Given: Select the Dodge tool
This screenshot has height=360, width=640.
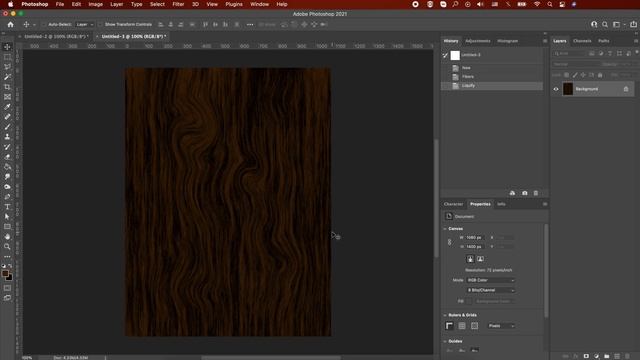Looking at the screenshot, I should (x=7, y=187).
